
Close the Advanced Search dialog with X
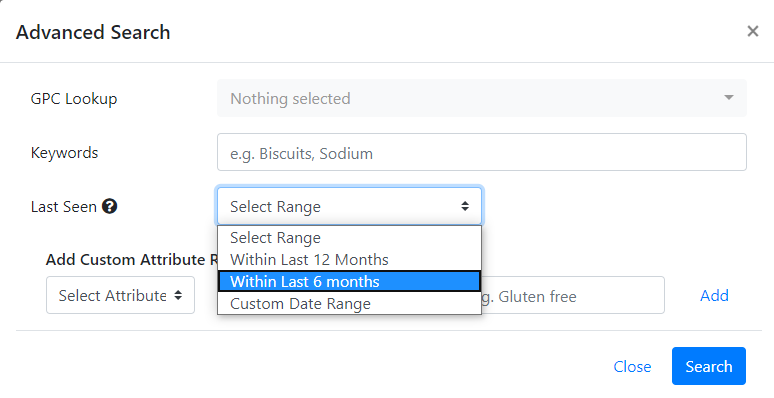[x=752, y=32]
